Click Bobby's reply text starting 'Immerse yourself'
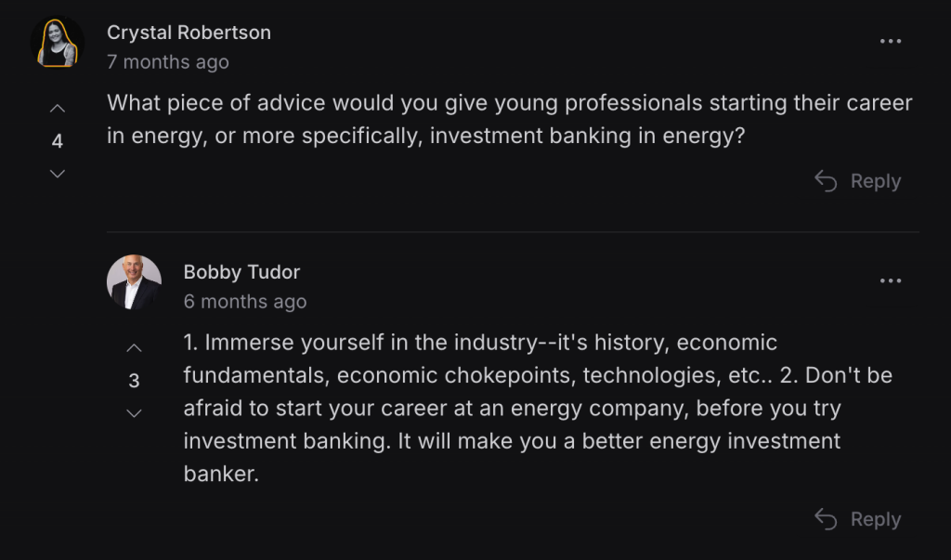This screenshot has height=560, width=951. [x=538, y=409]
